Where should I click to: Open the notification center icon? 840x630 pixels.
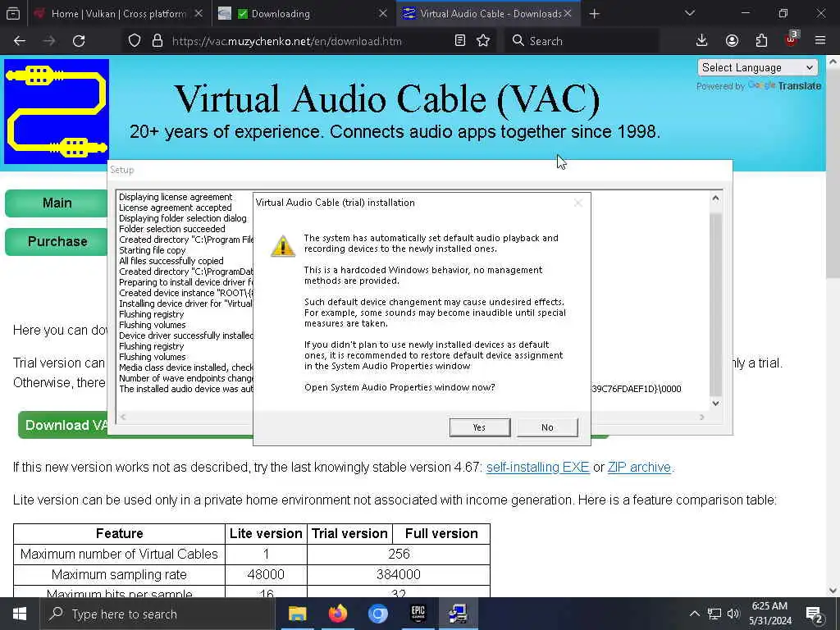(x=815, y=614)
